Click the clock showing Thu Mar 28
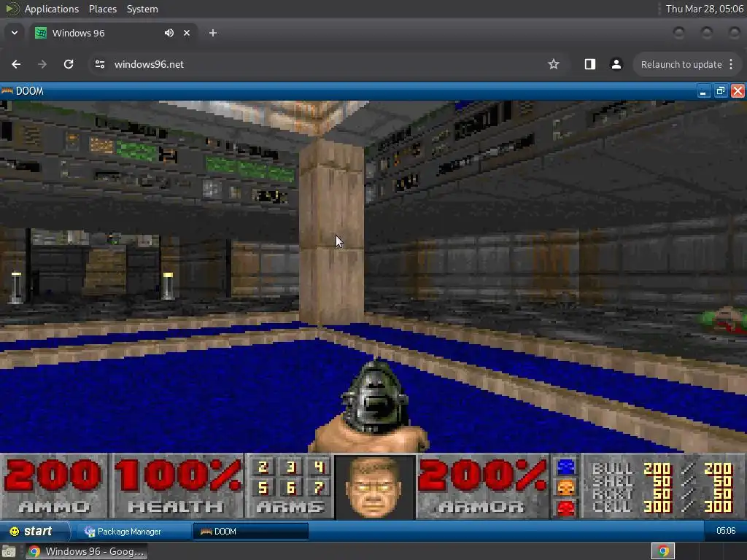The height and width of the screenshot is (560, 747). 704,9
